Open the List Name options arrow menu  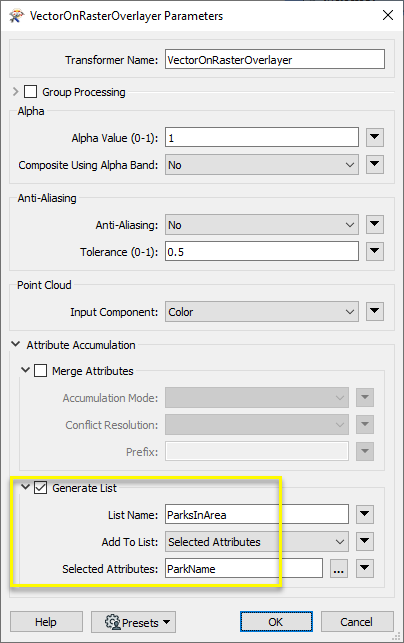365,515
